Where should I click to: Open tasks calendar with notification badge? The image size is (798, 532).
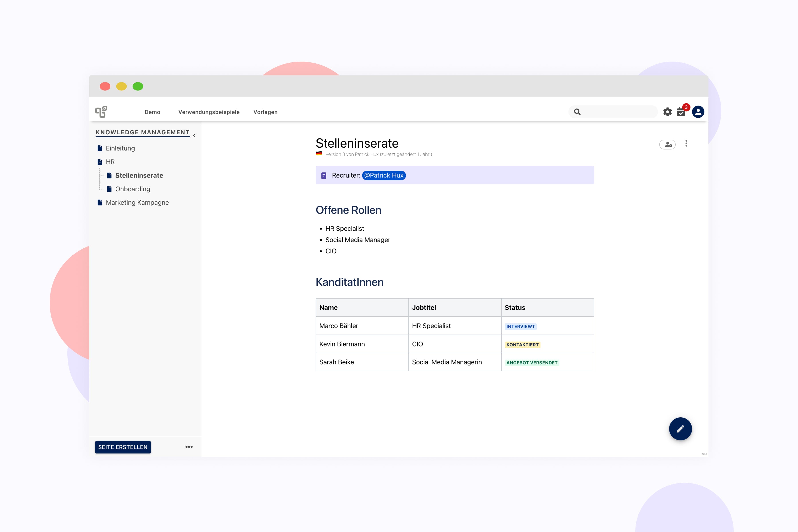681,112
